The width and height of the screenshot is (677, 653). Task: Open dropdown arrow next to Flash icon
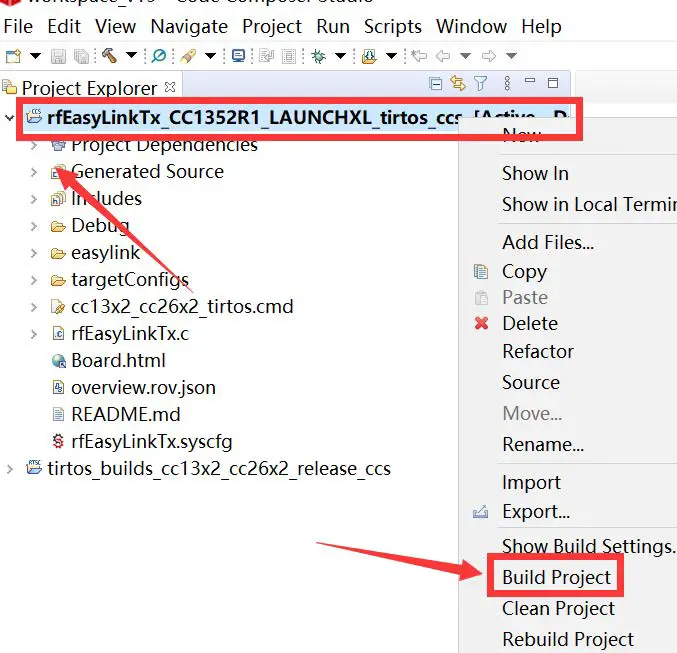(391, 56)
